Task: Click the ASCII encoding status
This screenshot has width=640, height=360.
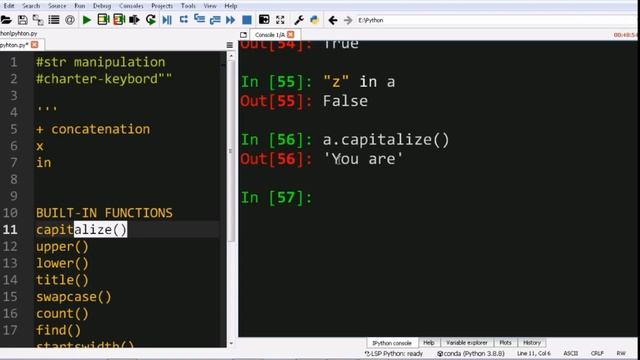Action: pos(571,353)
